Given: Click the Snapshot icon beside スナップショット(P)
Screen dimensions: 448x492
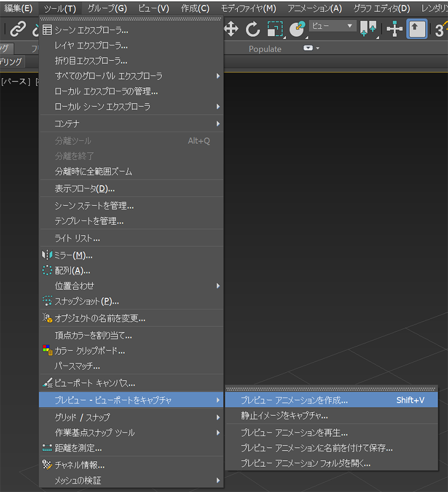Looking at the screenshot, I should [x=47, y=301].
